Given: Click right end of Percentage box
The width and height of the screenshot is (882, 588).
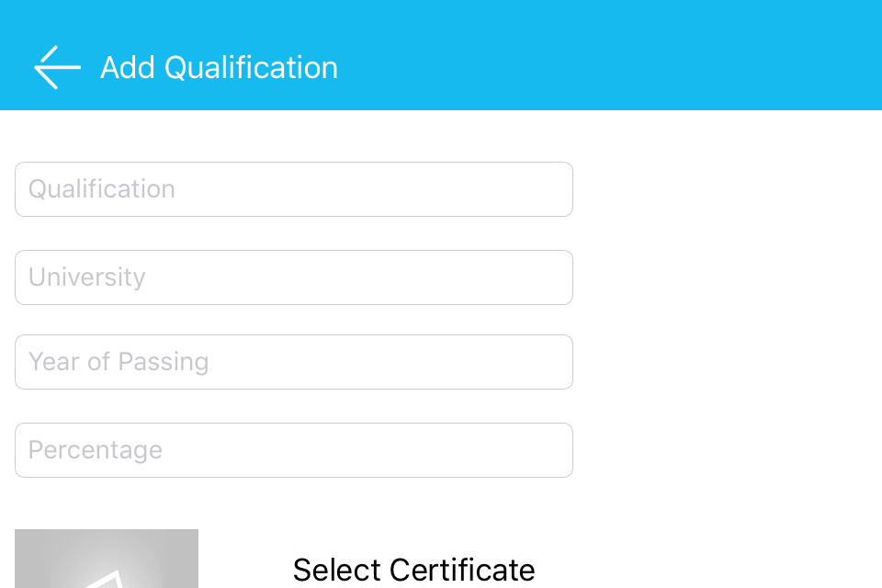Looking at the screenshot, I should click(x=551, y=450).
